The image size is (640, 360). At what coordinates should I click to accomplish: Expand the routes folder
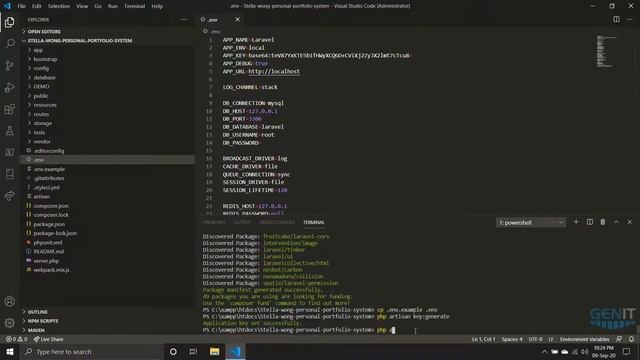click(x=41, y=114)
